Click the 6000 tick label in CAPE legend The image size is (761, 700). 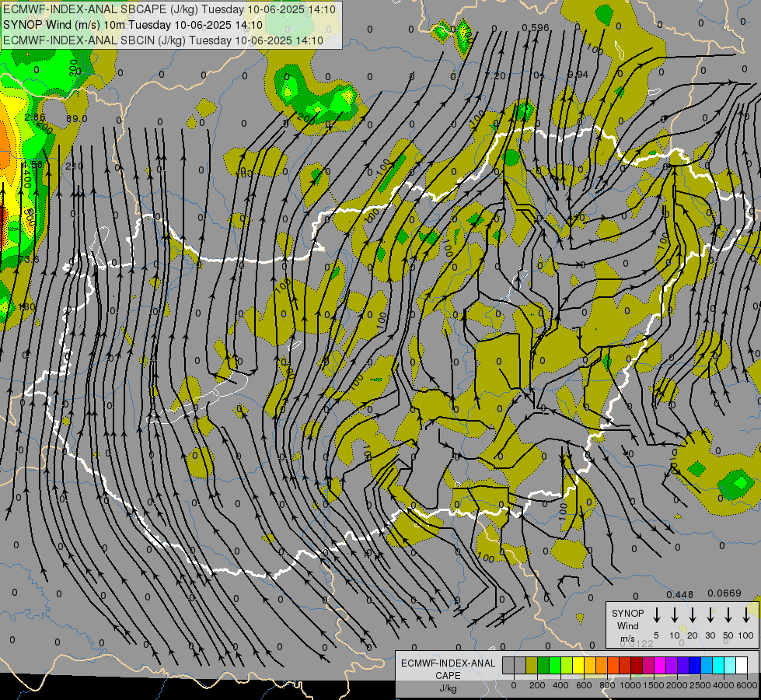click(x=748, y=685)
